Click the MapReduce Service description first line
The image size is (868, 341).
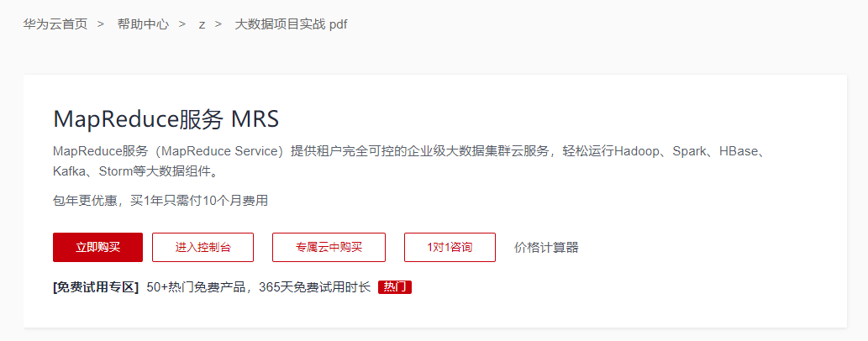pyautogui.click(x=410, y=151)
